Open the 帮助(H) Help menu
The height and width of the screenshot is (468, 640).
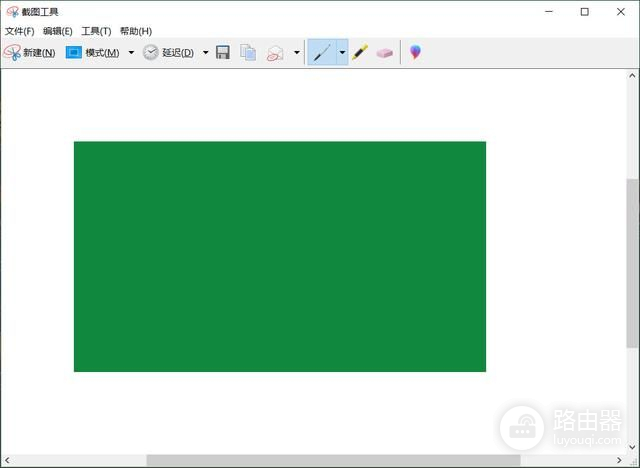click(x=135, y=31)
